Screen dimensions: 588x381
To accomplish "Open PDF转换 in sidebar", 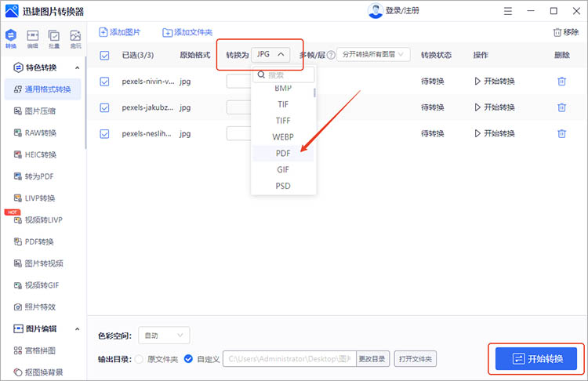I will 34,241.
